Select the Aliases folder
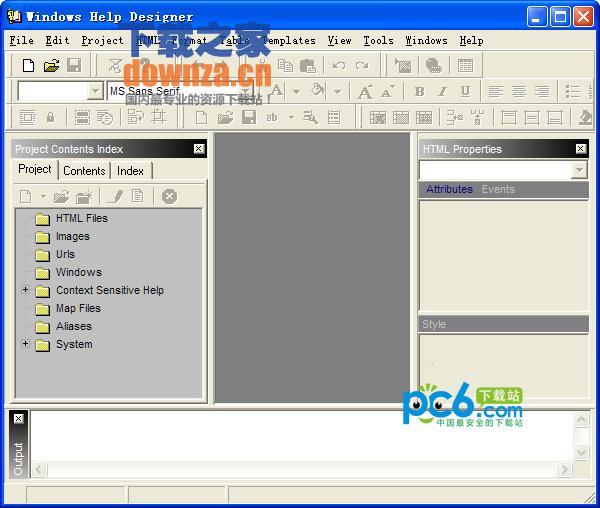The height and width of the screenshot is (508, 600). click(74, 326)
